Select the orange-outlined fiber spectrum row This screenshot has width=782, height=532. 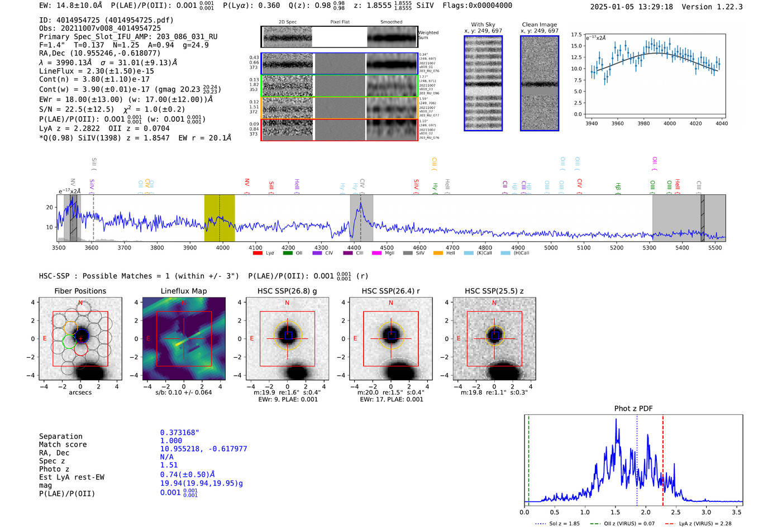pyautogui.click(x=340, y=108)
